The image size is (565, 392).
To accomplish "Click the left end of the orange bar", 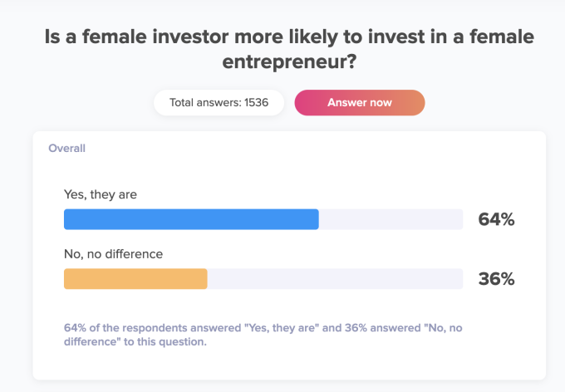I will point(70,279).
